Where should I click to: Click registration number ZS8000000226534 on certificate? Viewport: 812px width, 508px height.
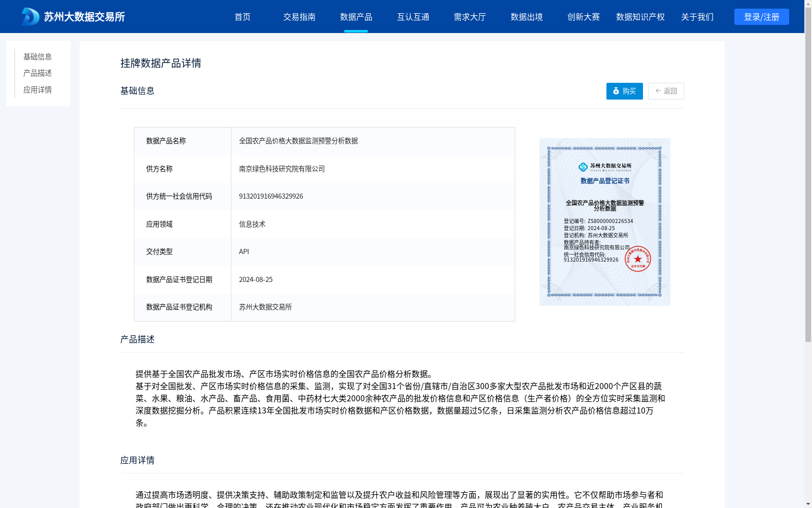pos(611,221)
